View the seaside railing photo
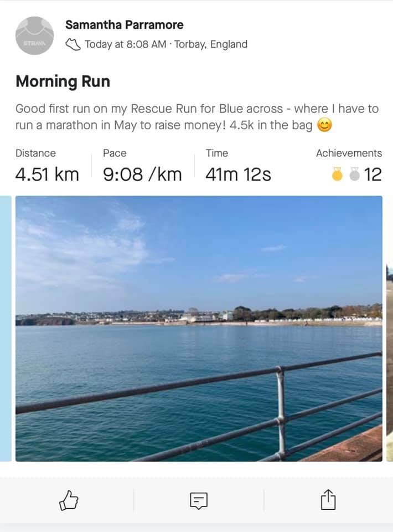 click(199, 329)
